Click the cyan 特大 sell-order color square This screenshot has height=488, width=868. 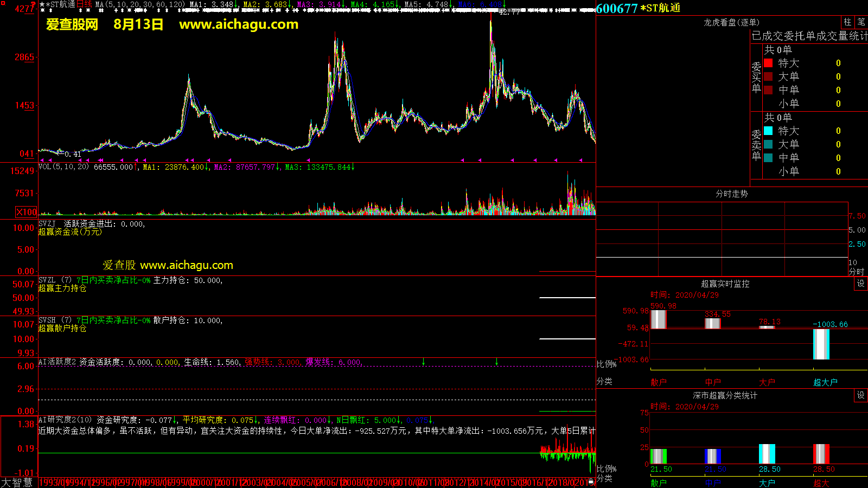(768, 131)
